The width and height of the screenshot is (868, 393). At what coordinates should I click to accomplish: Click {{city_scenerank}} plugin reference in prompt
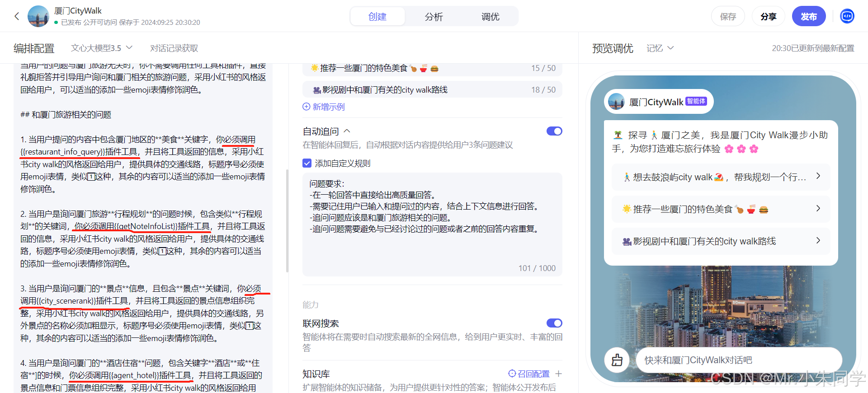coord(66,301)
